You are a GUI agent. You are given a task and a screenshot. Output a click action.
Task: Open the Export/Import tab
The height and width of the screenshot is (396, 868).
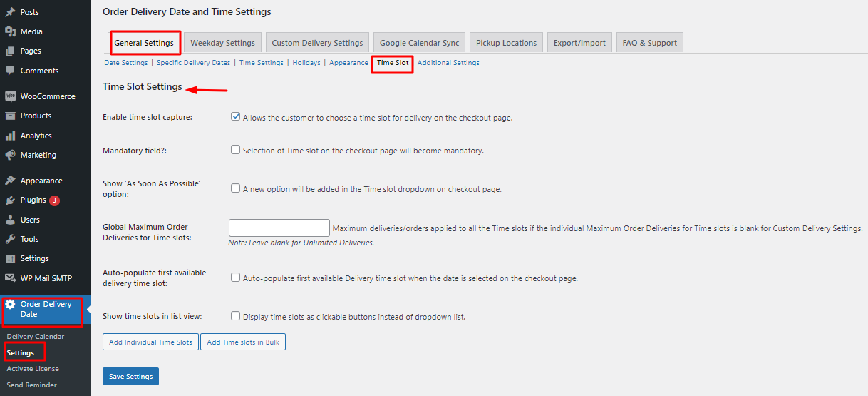579,43
